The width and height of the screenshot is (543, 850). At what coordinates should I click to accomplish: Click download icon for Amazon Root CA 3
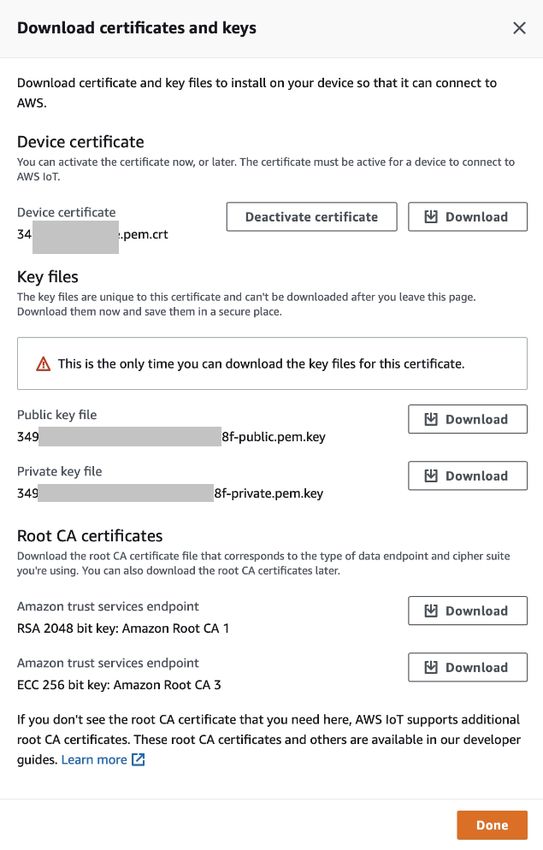click(431, 667)
